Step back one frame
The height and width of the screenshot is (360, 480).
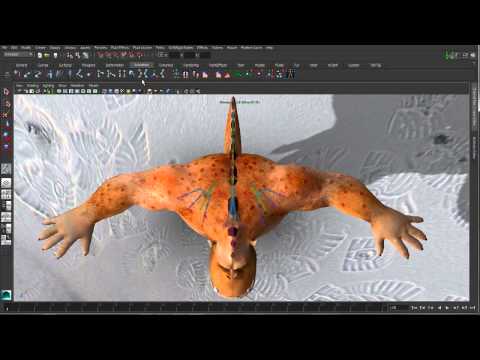[x=431, y=308]
